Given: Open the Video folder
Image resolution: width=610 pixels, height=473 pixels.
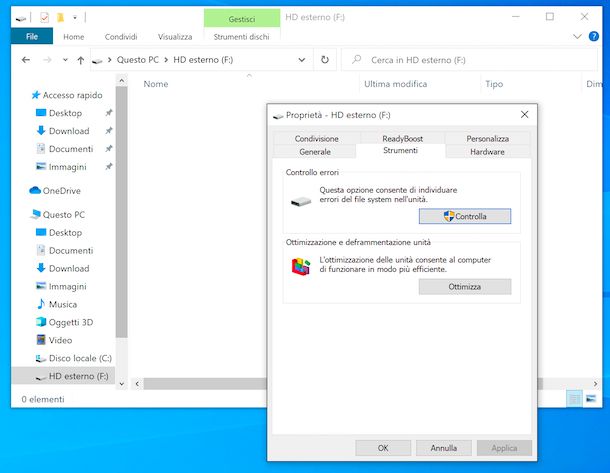Looking at the screenshot, I should [60, 340].
